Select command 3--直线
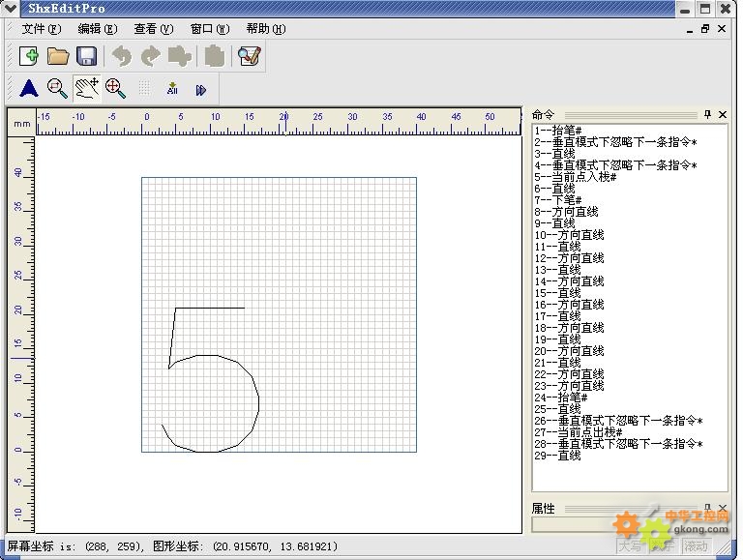The height and width of the screenshot is (560, 743). coord(554,154)
